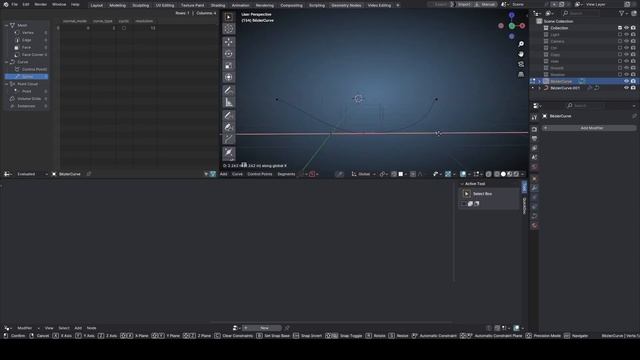Toggle the Collection exclude checkbox
This screenshot has width=640, height=360.
[x=620, y=28]
